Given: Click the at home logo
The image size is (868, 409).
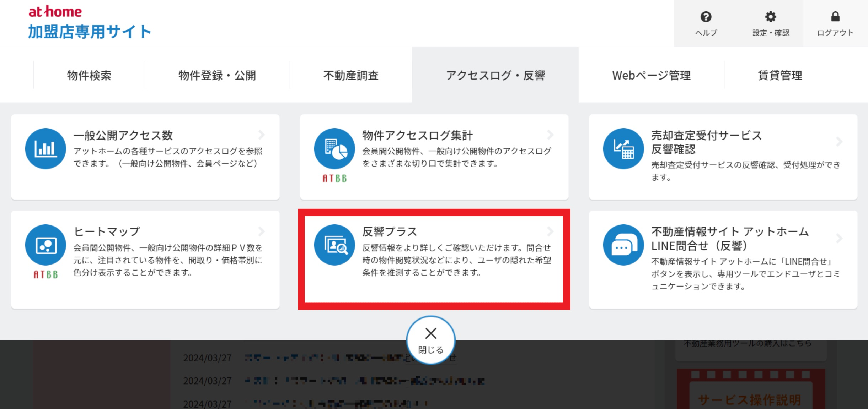Looking at the screenshot, I should pyautogui.click(x=55, y=12).
